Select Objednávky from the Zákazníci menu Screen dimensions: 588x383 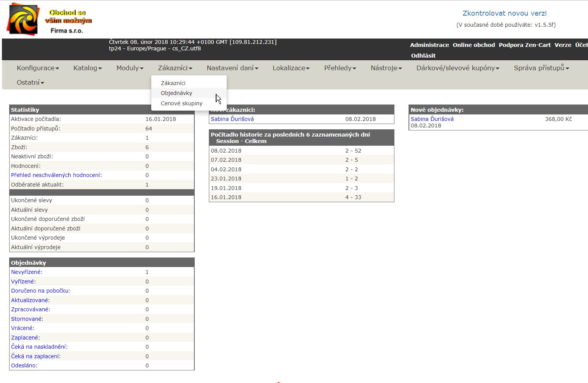coord(176,93)
